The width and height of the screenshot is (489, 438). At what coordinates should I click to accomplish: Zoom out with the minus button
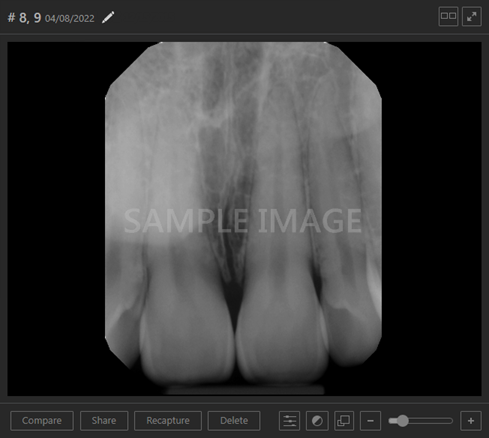(x=370, y=421)
